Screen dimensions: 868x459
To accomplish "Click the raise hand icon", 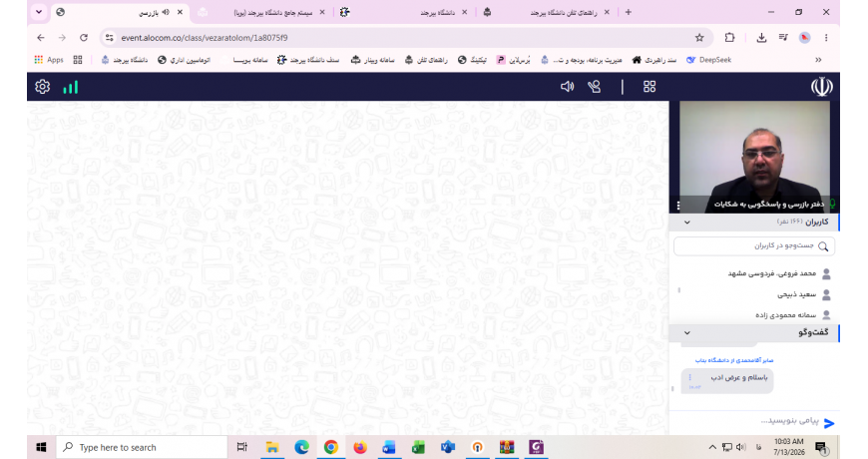I will coord(594,87).
